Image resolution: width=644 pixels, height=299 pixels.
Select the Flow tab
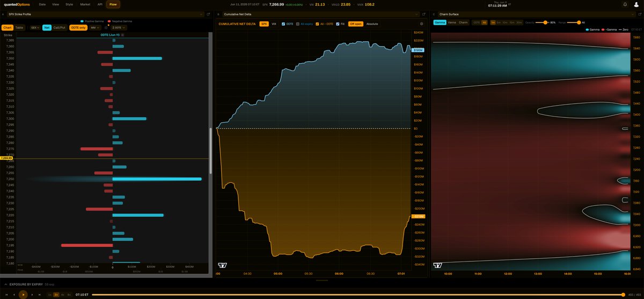click(x=113, y=4)
